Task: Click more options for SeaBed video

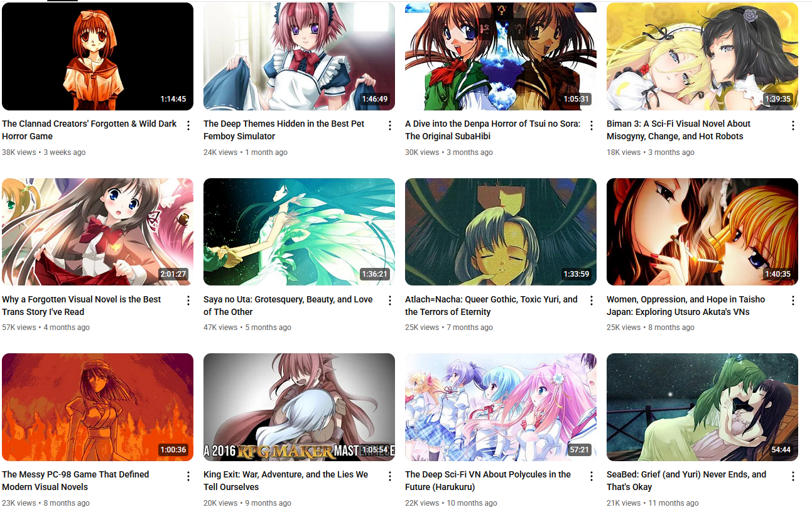Action: coord(793,476)
